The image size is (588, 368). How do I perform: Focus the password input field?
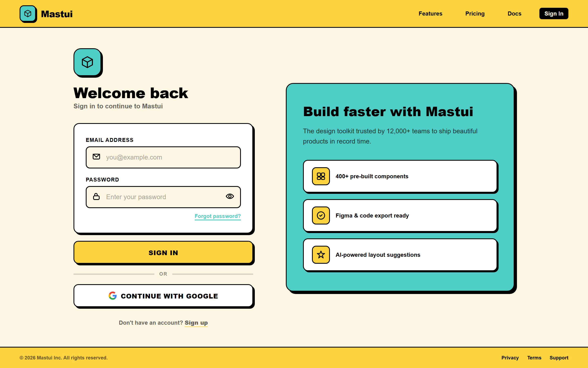click(163, 197)
